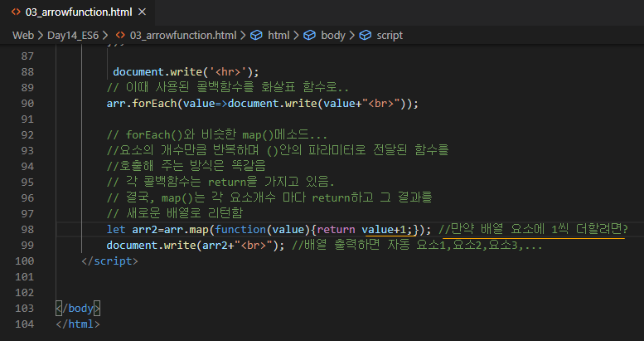Click the HTML file icon in the breadcrumb
The width and height of the screenshot is (644, 341).
click(x=120, y=36)
